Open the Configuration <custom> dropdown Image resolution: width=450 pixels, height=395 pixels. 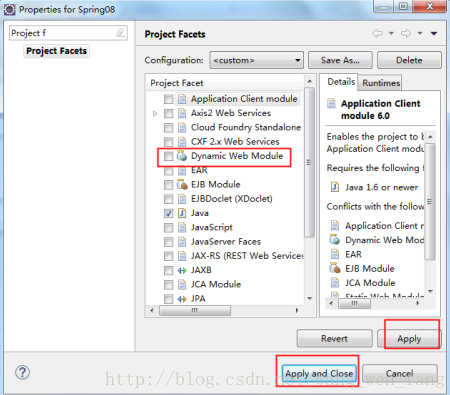(256, 60)
